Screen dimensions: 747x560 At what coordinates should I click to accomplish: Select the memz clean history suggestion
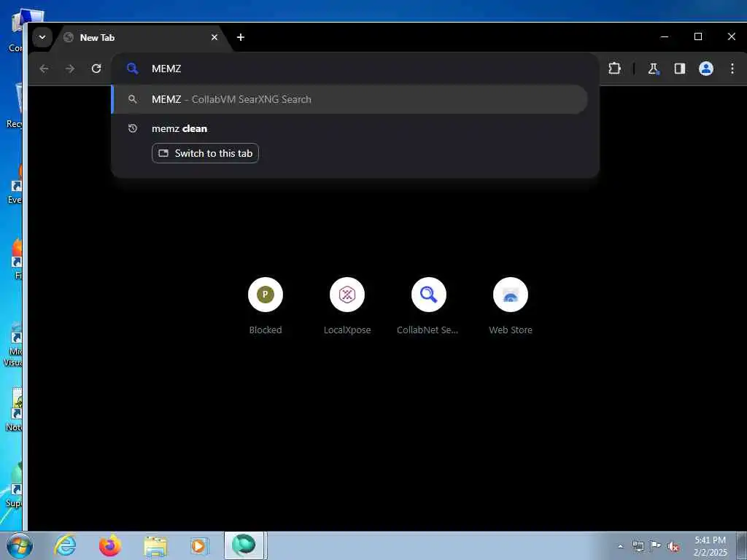coord(179,128)
